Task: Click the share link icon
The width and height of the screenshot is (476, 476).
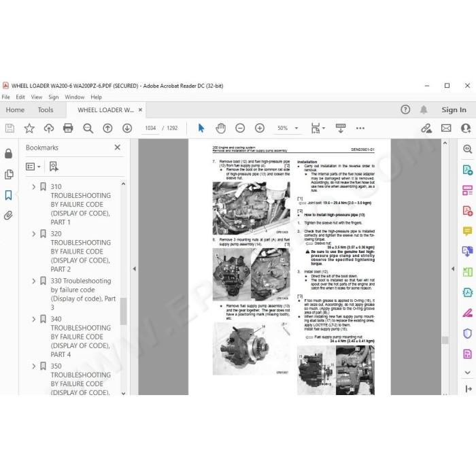Action: pyautogui.click(x=426, y=128)
